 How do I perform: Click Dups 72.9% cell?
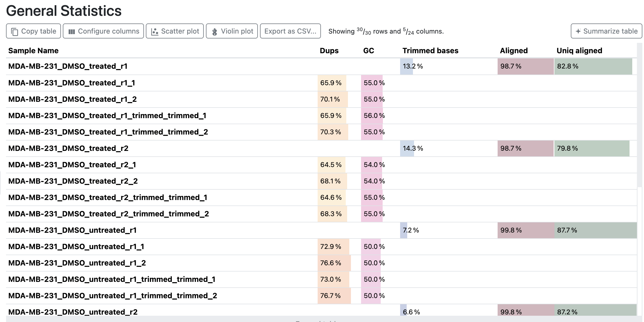click(x=339, y=247)
